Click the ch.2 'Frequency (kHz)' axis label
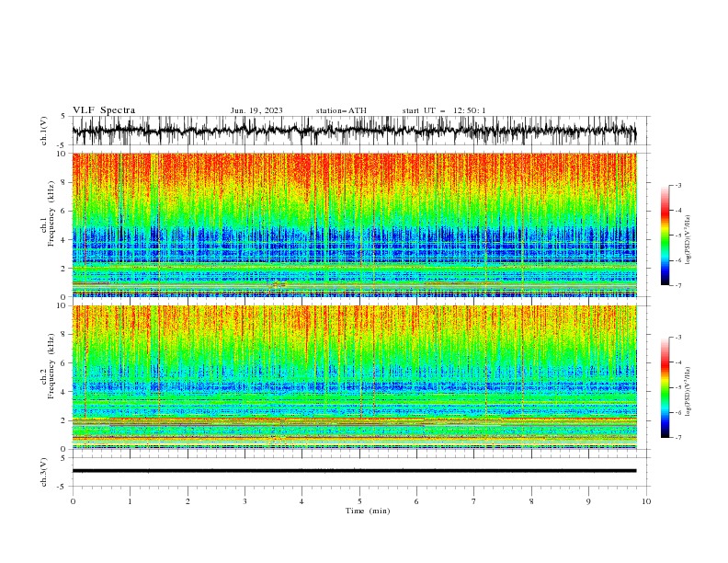The height and width of the screenshot is (563, 728). tap(51, 366)
